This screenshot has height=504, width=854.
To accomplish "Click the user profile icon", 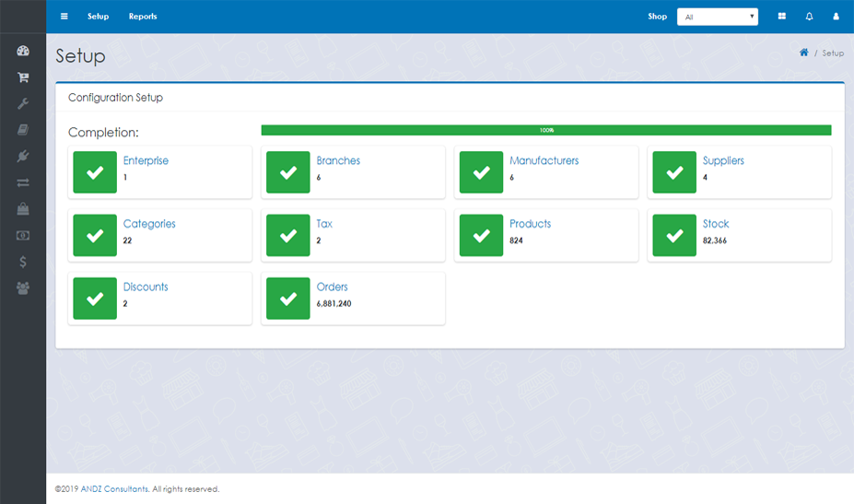I will pos(836,17).
